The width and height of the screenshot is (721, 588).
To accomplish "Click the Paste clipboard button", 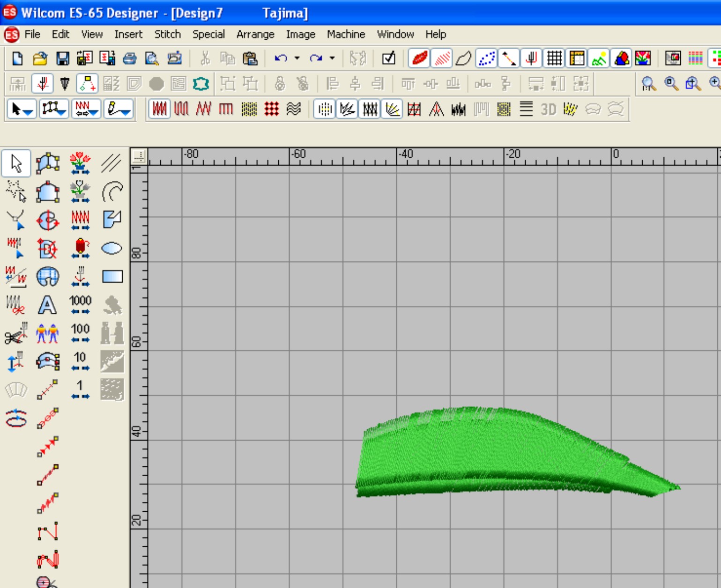I will point(250,59).
